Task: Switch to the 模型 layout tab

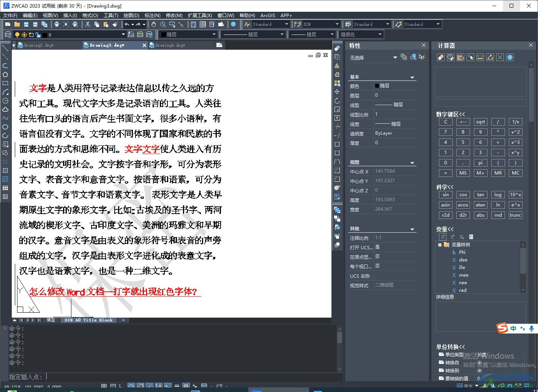Action: 51,320
